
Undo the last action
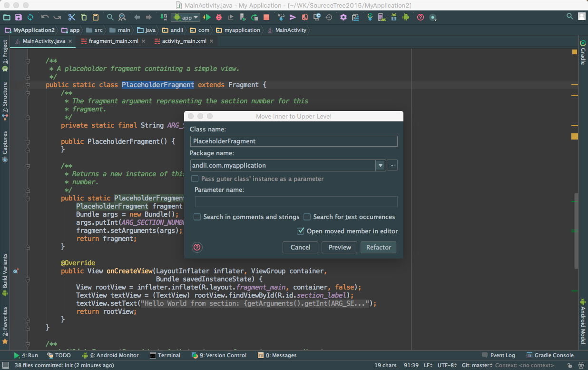click(x=45, y=17)
